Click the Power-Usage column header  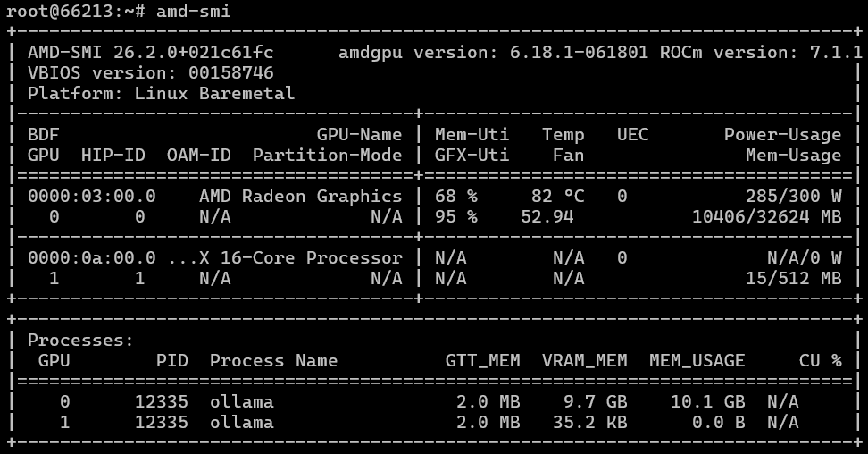point(782,135)
